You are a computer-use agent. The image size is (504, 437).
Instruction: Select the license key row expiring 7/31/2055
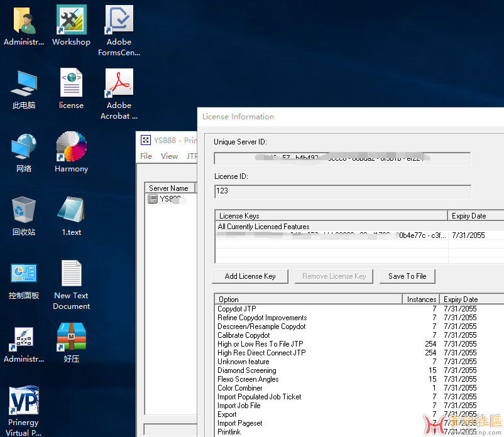pos(359,235)
